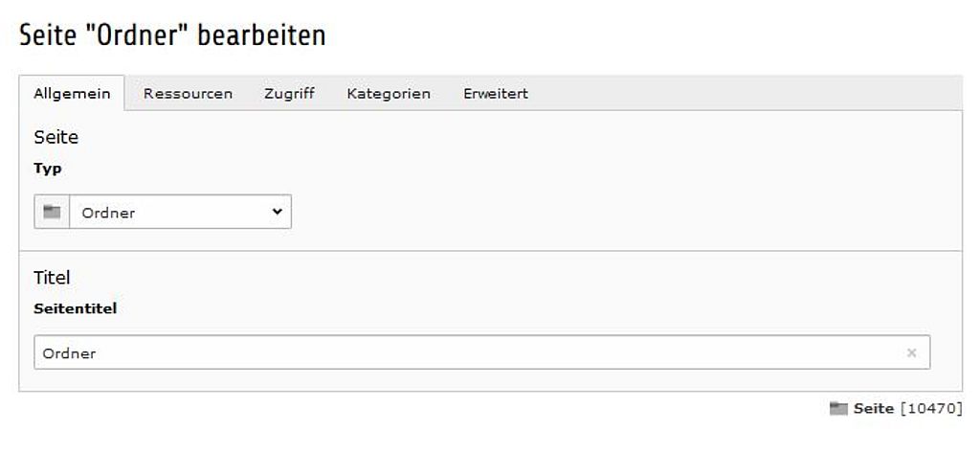Click the bold Seitentitel field label
Image resolution: width=980 pixels, height=454 pixels.
click(x=75, y=309)
